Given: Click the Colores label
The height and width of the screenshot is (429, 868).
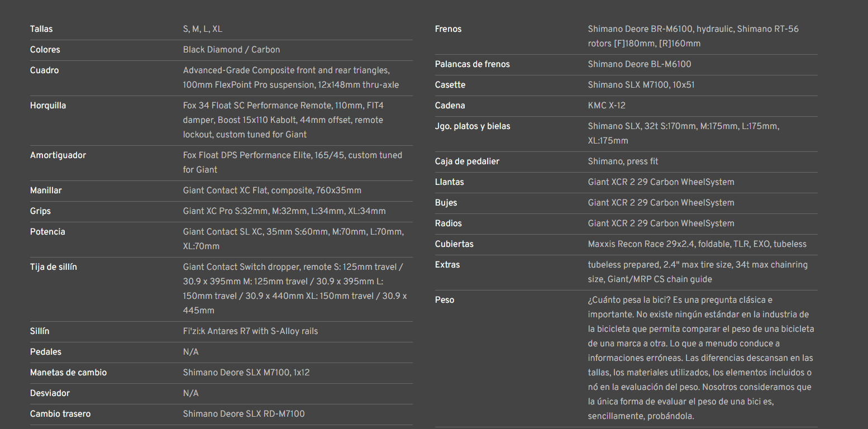Looking at the screenshot, I should 45,50.
